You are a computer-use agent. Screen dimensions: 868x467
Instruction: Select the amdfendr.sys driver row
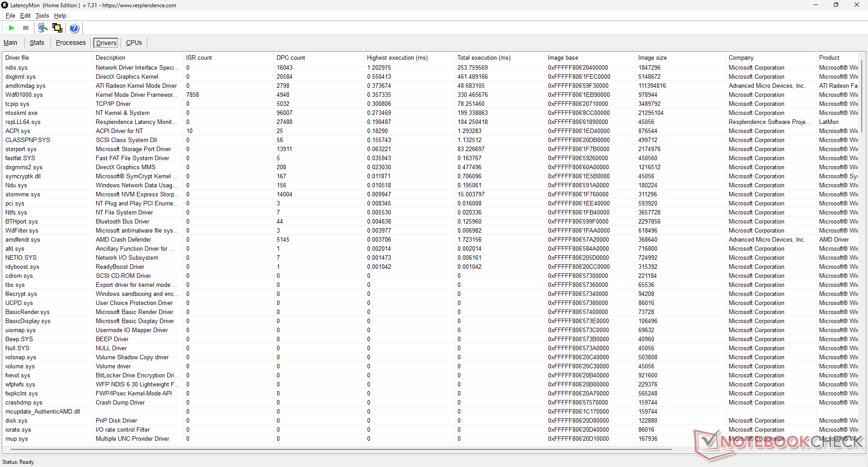point(430,239)
